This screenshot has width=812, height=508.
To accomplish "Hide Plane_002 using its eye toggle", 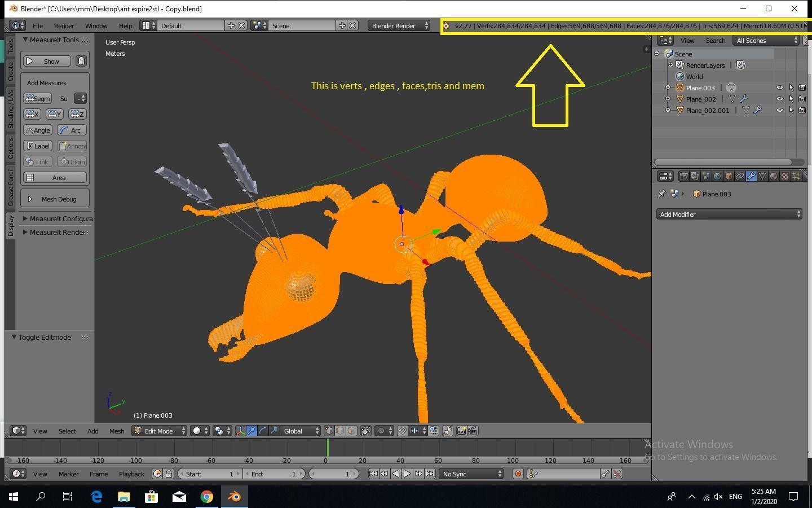I will coord(780,99).
